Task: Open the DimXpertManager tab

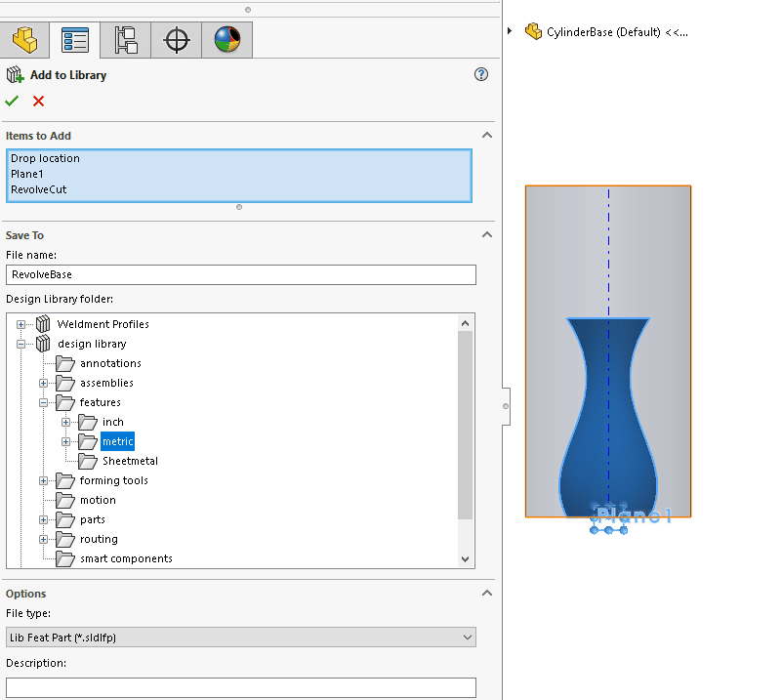Action: [x=177, y=39]
